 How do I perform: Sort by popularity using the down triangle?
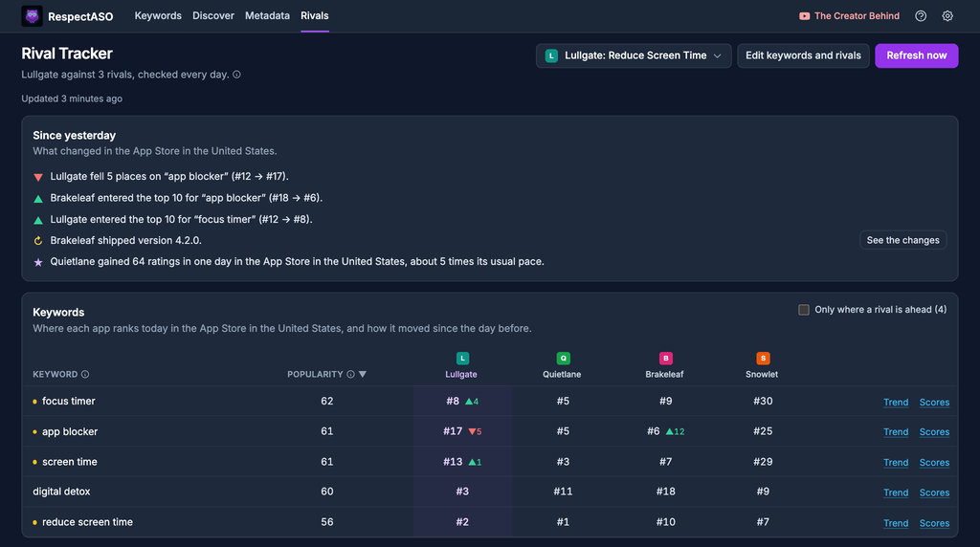363,374
